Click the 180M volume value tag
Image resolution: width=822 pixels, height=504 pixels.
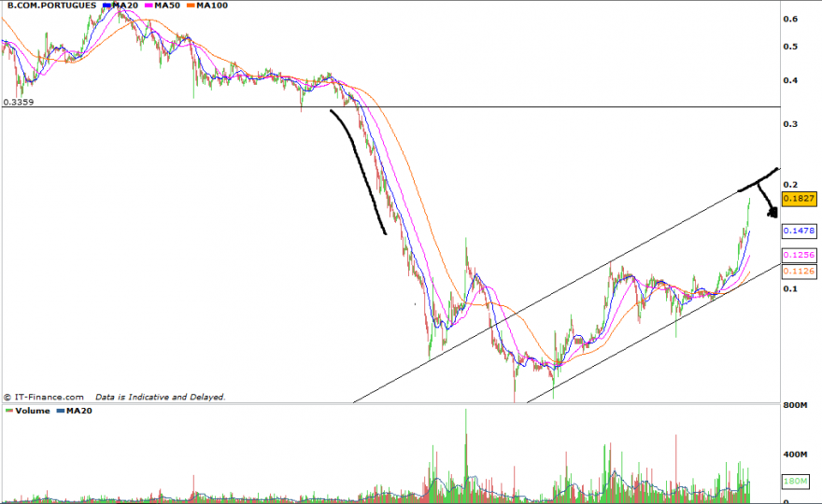tap(795, 481)
